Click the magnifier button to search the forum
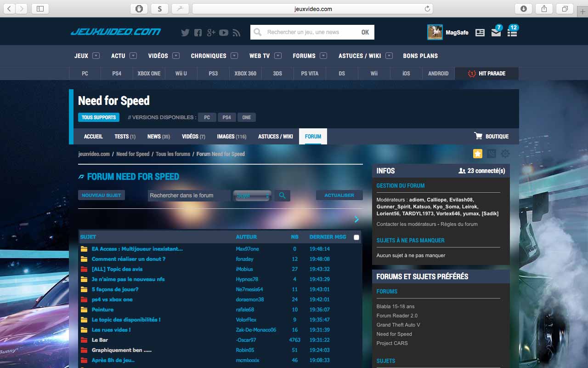588x368 pixels. [282, 195]
